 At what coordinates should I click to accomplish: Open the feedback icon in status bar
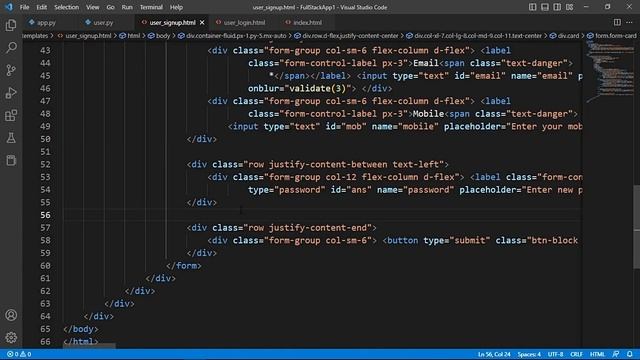click(x=616, y=354)
